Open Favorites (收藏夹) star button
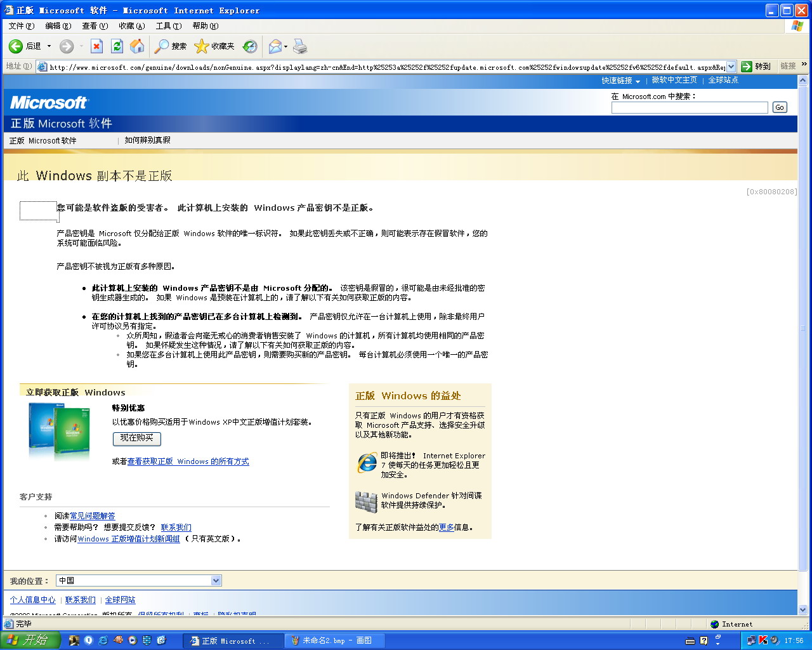812x650 pixels. [x=214, y=46]
